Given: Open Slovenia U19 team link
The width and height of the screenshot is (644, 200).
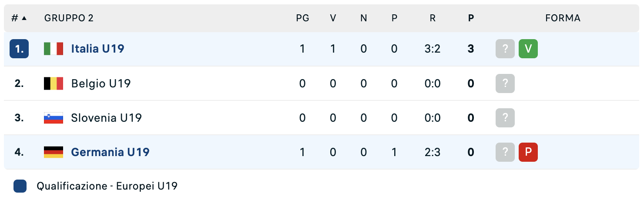Looking at the screenshot, I should click(x=106, y=118).
